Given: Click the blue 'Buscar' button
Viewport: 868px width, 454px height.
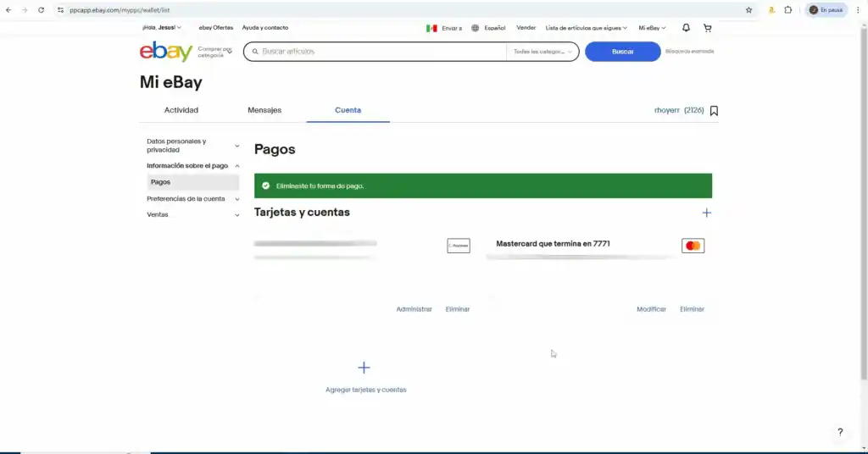Looking at the screenshot, I should tap(623, 52).
